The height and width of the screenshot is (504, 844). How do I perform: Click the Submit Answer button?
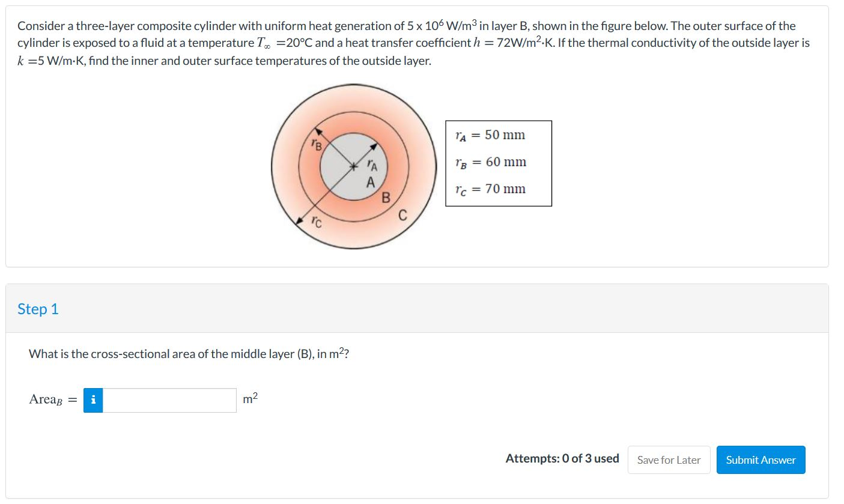click(x=761, y=460)
